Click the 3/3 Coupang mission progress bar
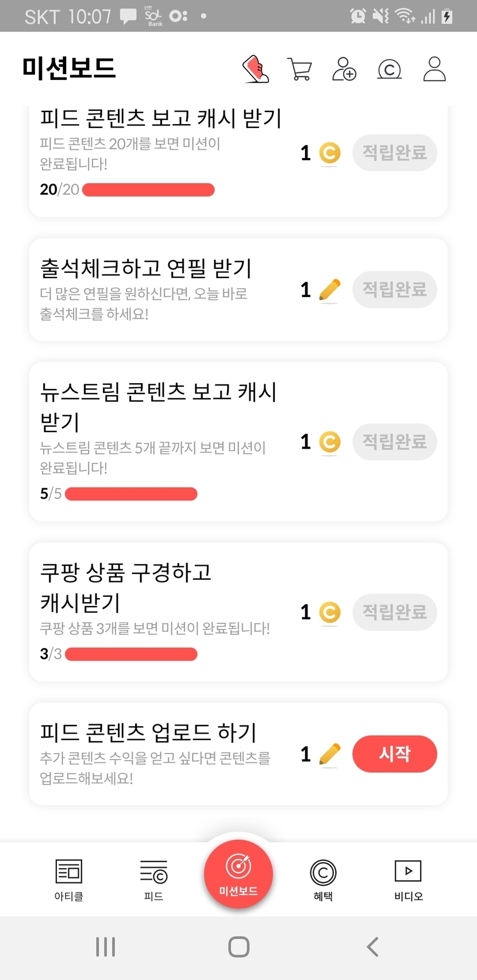Screen dimensions: 477x980 pos(131,654)
